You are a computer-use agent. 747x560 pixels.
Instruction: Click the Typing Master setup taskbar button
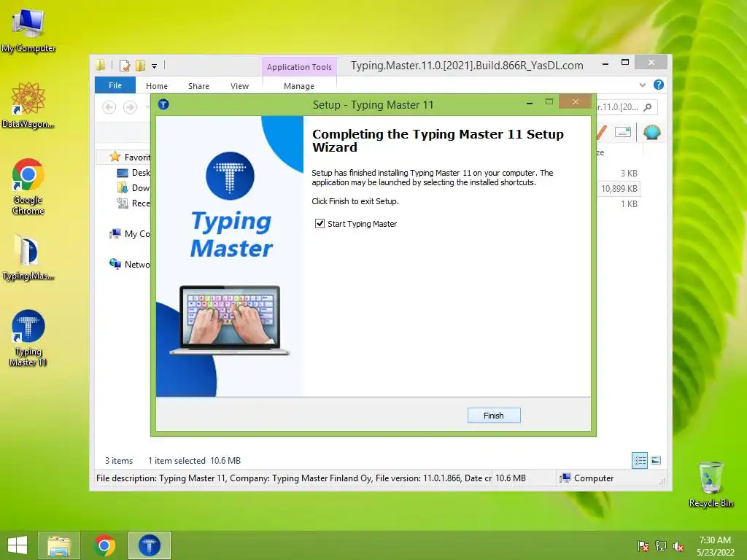[x=149, y=545]
